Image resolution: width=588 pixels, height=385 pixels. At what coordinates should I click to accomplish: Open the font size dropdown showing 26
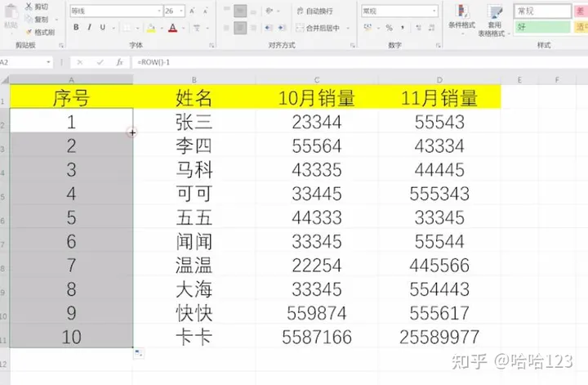180,11
